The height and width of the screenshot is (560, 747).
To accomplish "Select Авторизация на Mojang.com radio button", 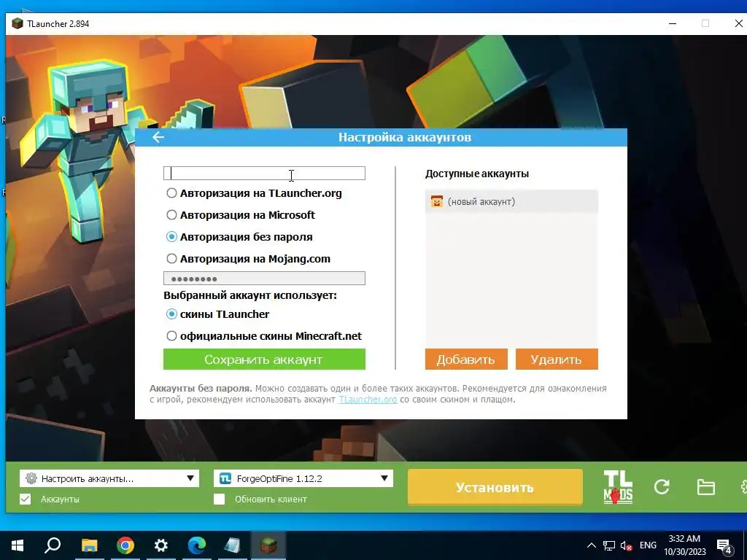I will point(171,259).
